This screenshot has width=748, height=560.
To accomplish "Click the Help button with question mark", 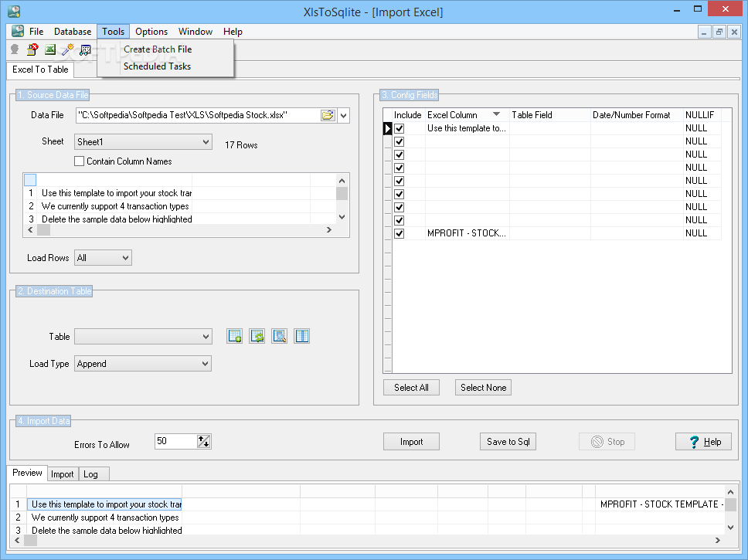I will [703, 442].
